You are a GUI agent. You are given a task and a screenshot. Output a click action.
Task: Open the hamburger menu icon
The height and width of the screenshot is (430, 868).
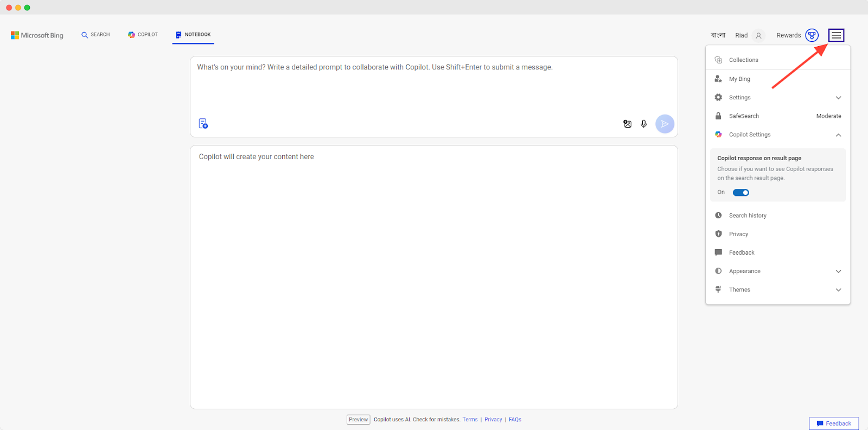[x=837, y=35]
